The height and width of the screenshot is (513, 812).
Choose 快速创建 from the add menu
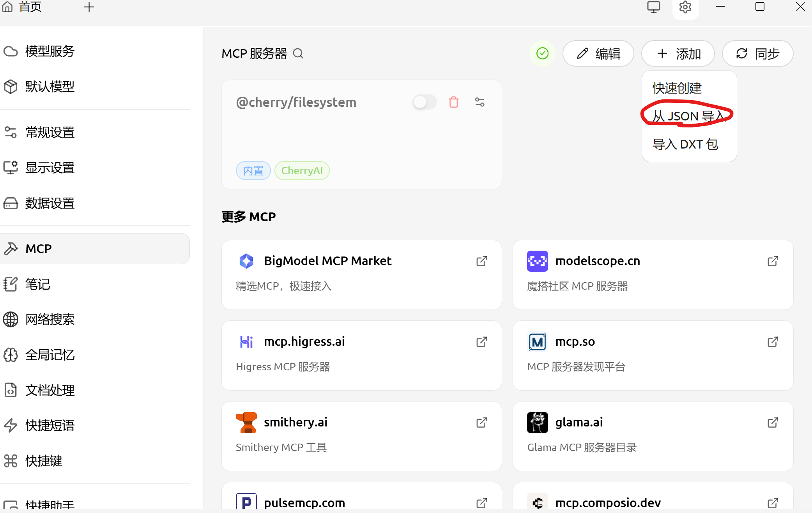(689, 88)
